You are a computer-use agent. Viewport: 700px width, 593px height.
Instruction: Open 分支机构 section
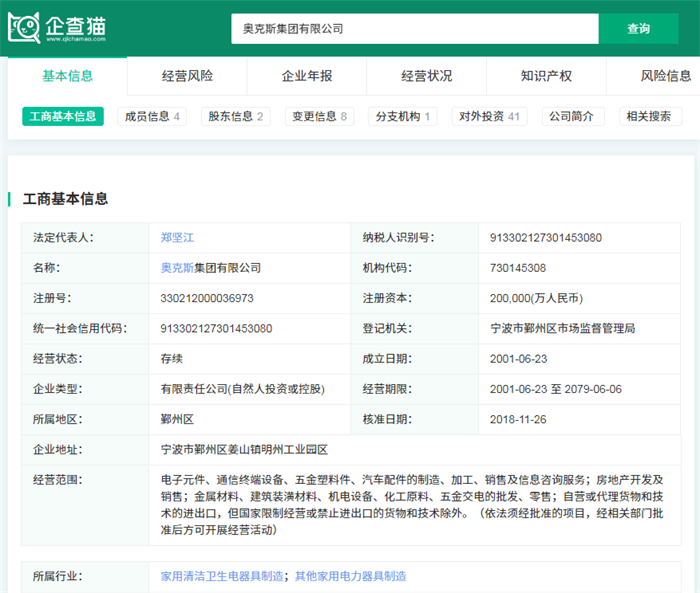[403, 116]
